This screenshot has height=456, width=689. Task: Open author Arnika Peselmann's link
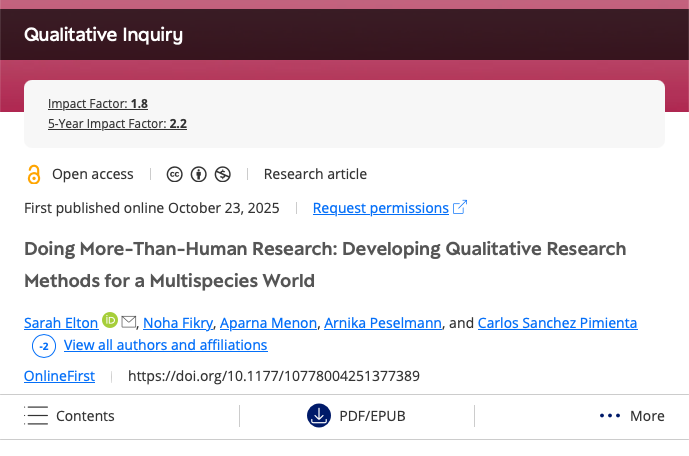pyautogui.click(x=383, y=323)
